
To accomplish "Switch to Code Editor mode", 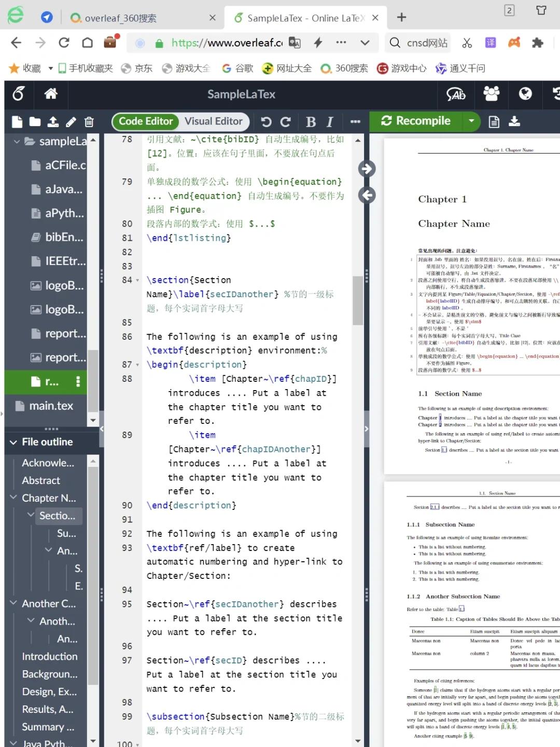I will (146, 121).
